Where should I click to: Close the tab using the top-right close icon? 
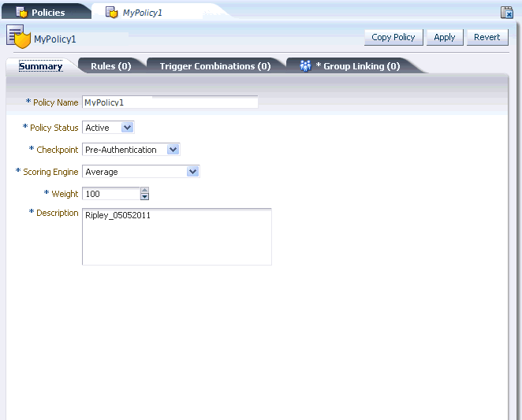click(x=507, y=13)
